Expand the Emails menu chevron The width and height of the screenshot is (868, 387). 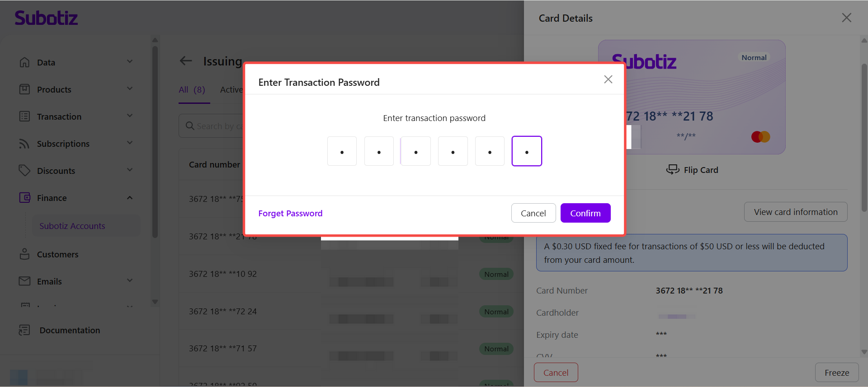point(130,281)
